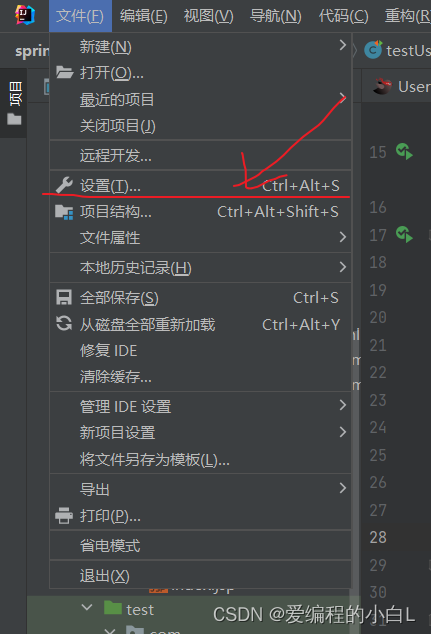Expand the 管理 IDE 设置 submenu
The height and width of the screenshot is (634, 431).
tap(200, 406)
